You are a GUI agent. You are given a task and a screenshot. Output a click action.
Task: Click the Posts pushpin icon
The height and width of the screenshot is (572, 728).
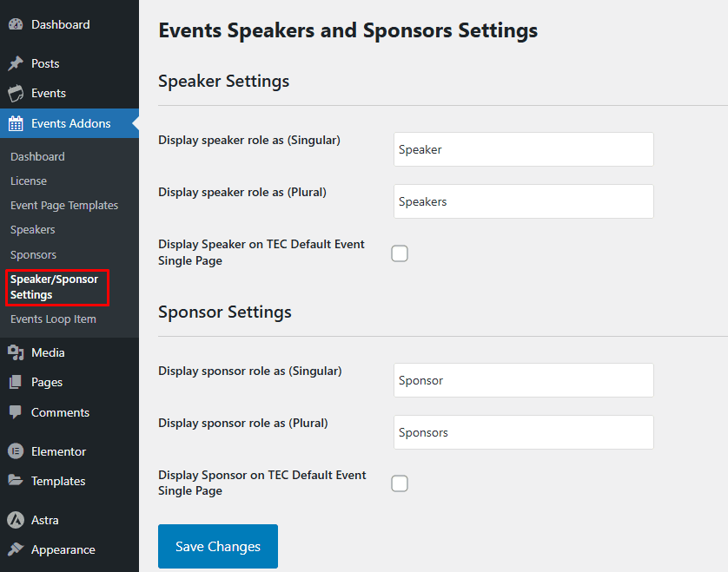point(16,63)
